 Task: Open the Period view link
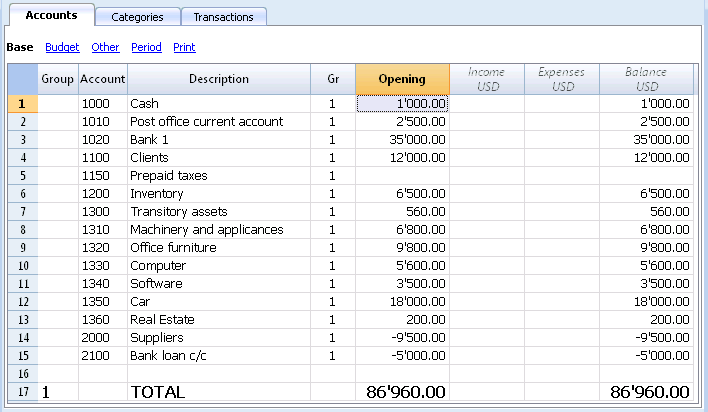coord(146,47)
